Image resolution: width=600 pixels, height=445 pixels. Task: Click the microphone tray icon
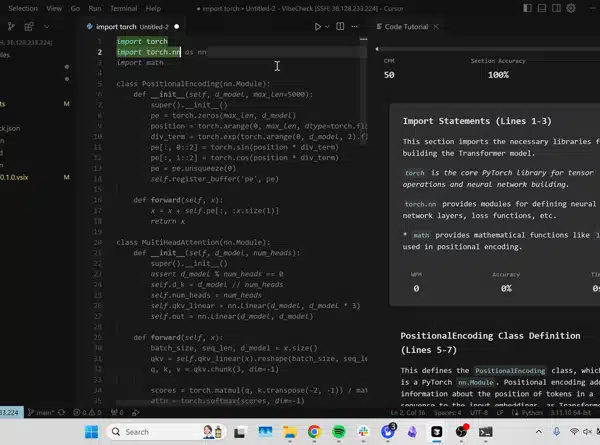click(x=556, y=432)
